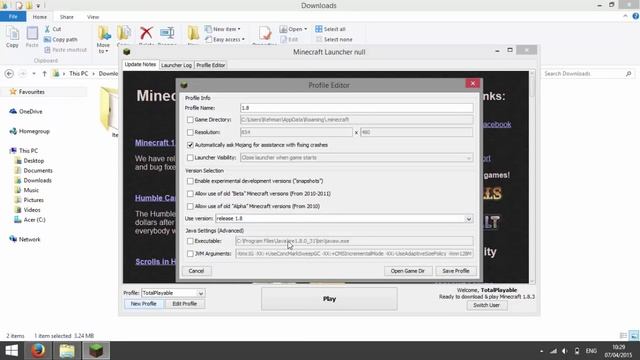Click the Rename icon in the ribbon
The image size is (640, 360).
tap(167, 33)
